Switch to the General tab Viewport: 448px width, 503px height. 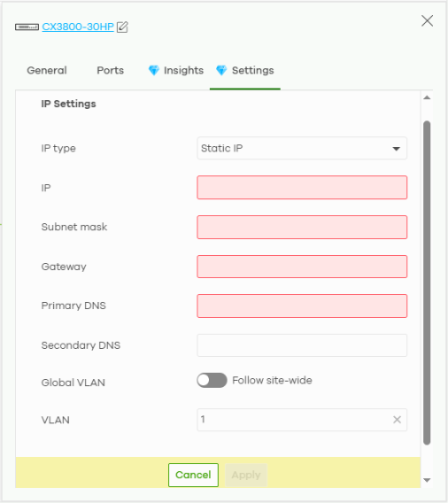(x=47, y=70)
